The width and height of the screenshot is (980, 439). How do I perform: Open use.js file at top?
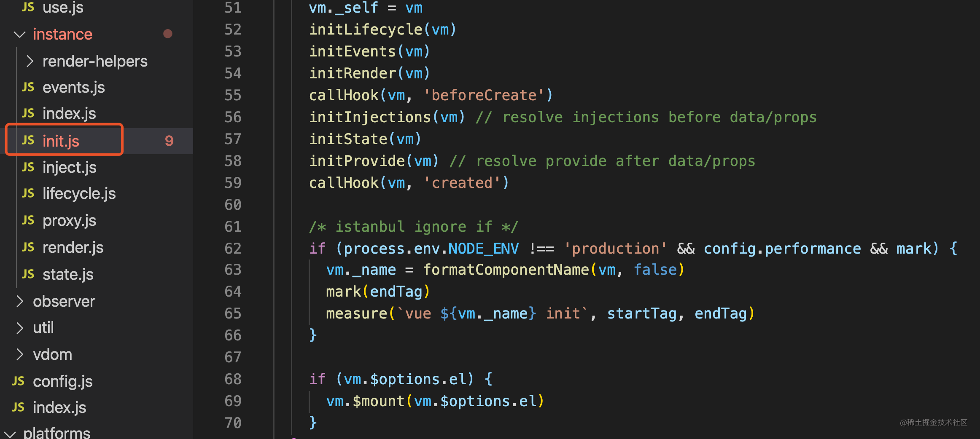point(63,8)
